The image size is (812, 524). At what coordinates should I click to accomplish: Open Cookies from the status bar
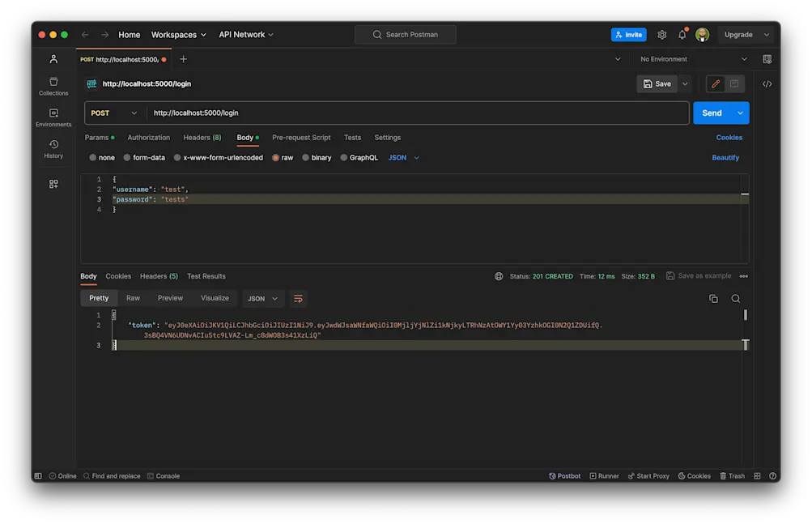pos(694,475)
